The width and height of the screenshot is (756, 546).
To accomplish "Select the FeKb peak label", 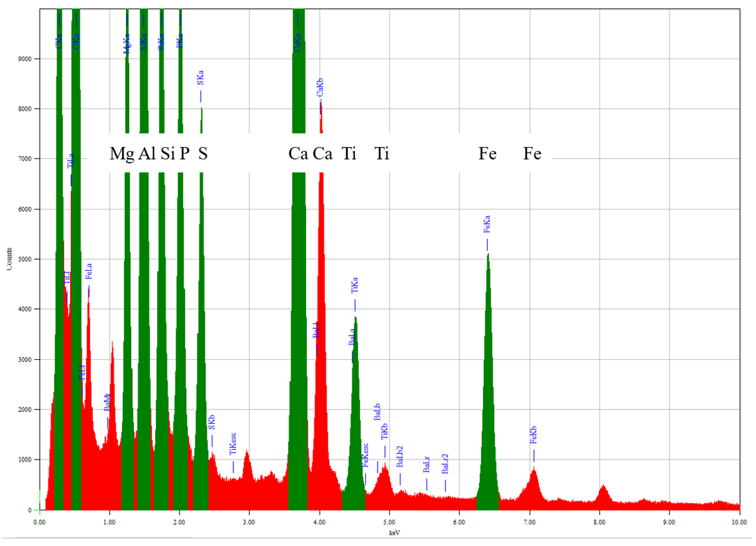I will point(533,435).
